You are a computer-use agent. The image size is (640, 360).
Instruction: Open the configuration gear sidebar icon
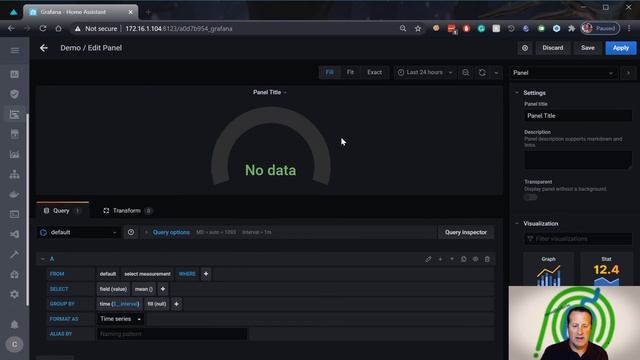point(15,294)
